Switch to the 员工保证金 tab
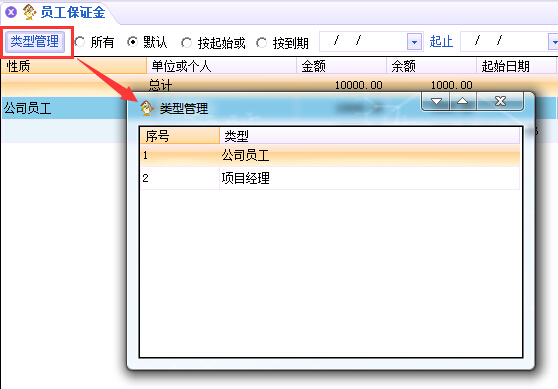 (73, 12)
